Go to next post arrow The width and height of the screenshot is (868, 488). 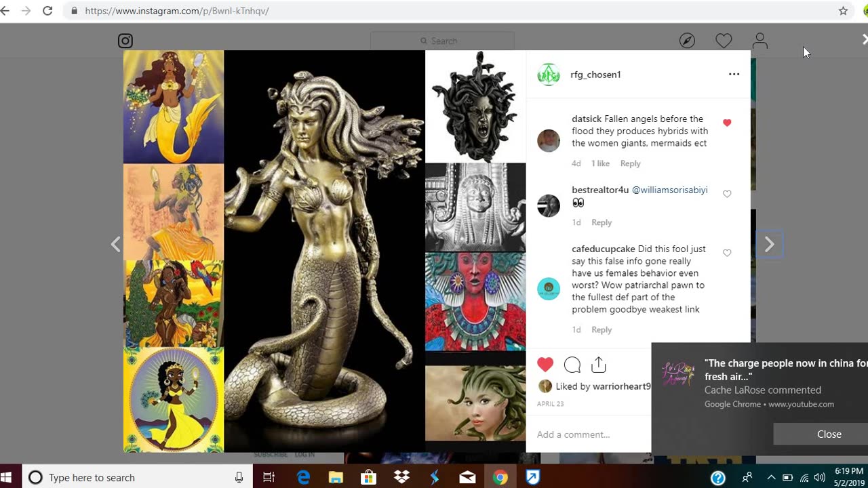click(769, 245)
